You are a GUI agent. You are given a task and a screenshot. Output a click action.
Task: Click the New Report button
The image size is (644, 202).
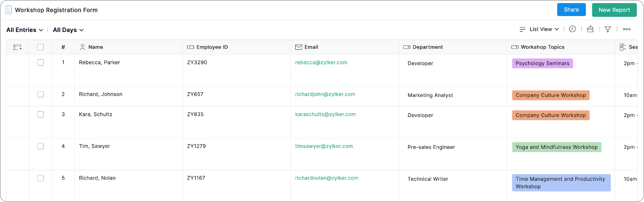click(x=614, y=10)
